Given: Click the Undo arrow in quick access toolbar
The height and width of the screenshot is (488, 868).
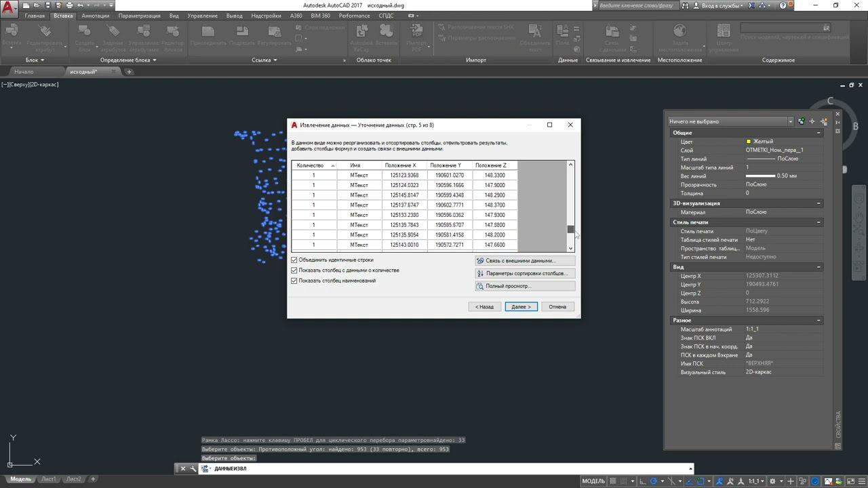Looking at the screenshot, I should pyautogui.click(x=80, y=5).
